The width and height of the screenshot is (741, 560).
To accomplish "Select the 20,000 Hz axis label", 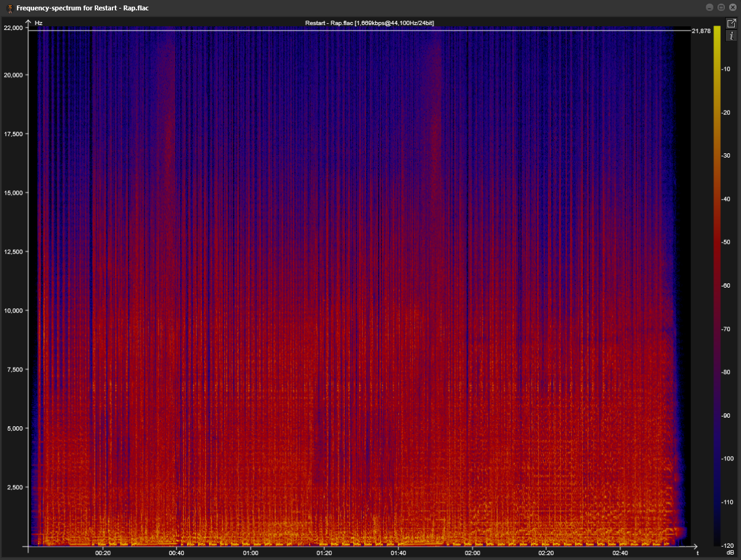I will (13, 75).
